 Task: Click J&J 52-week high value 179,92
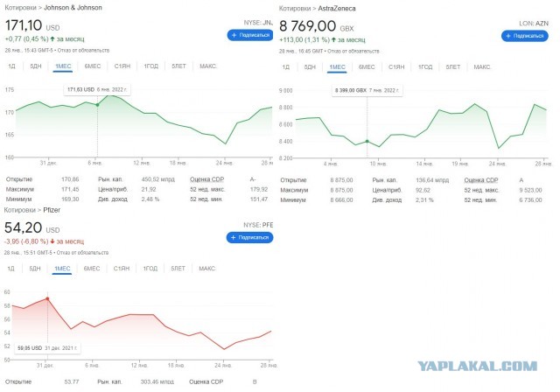point(259,189)
